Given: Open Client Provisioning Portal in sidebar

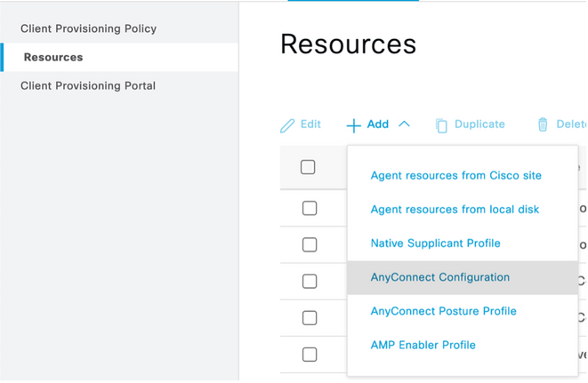Looking at the screenshot, I should pyautogui.click(x=88, y=86).
